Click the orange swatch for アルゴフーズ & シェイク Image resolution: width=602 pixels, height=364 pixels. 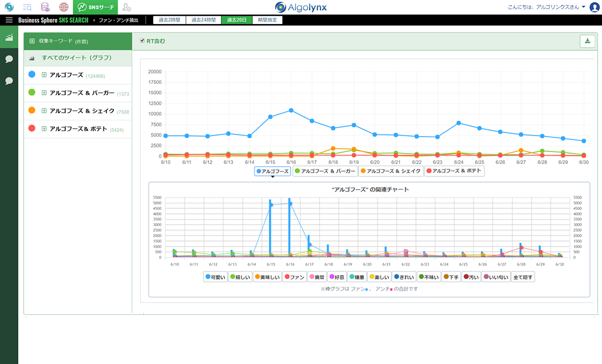pos(32,110)
